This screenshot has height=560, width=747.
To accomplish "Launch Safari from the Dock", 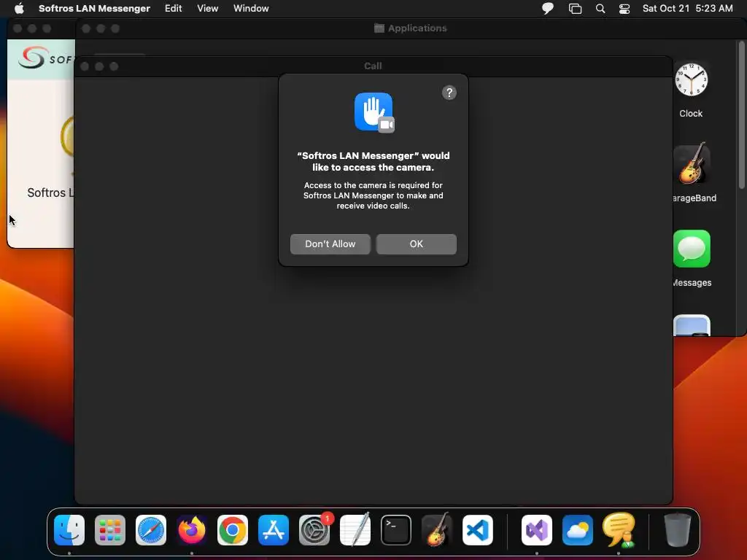I will click(x=151, y=530).
